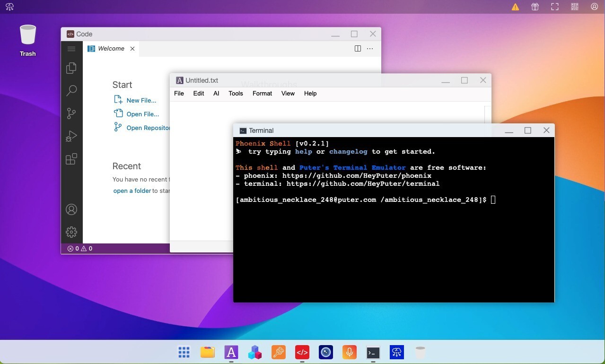Toggle fullscreen from the menu bar

[554, 7]
